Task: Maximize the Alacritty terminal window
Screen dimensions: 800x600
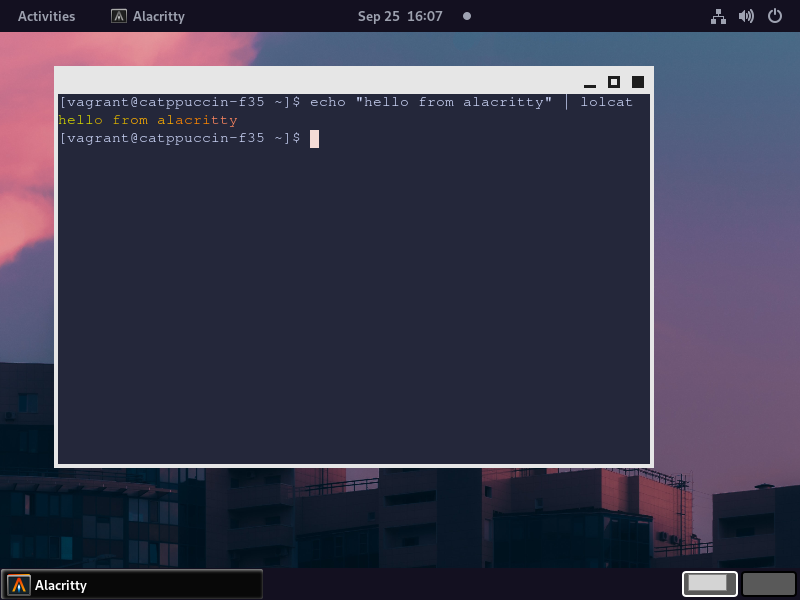Action: pos(614,82)
